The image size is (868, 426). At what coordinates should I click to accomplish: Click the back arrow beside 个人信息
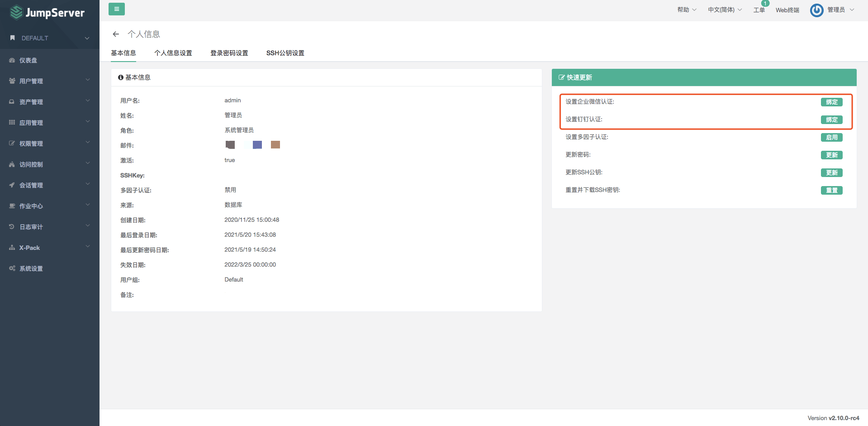click(x=116, y=34)
